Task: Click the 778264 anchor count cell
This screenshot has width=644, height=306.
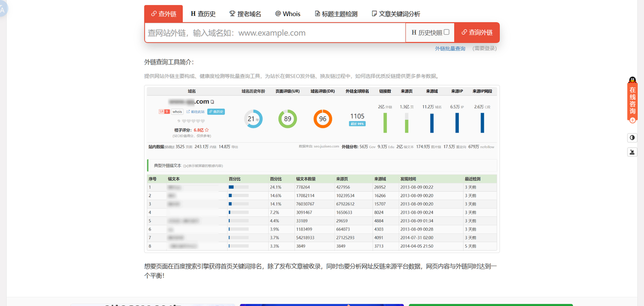Action: click(x=304, y=187)
